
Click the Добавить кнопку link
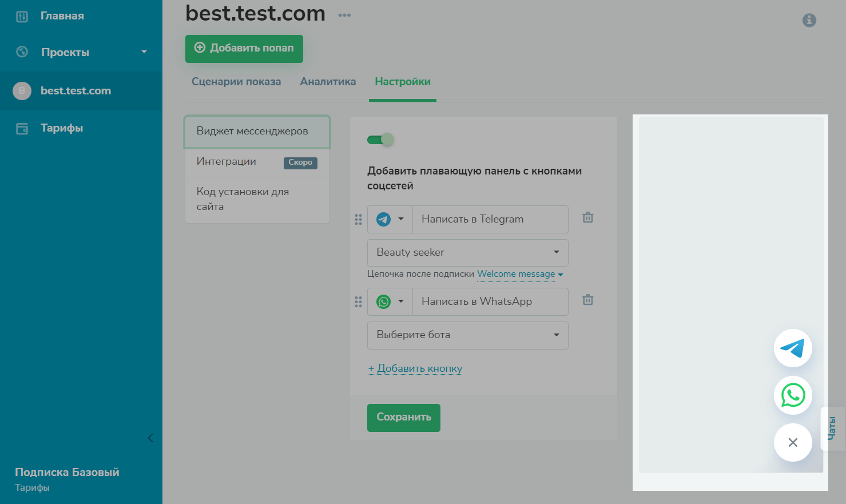point(415,368)
